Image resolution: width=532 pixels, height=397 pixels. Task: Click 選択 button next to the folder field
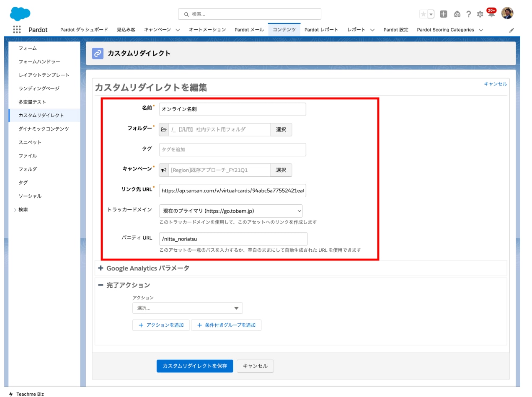[281, 129]
